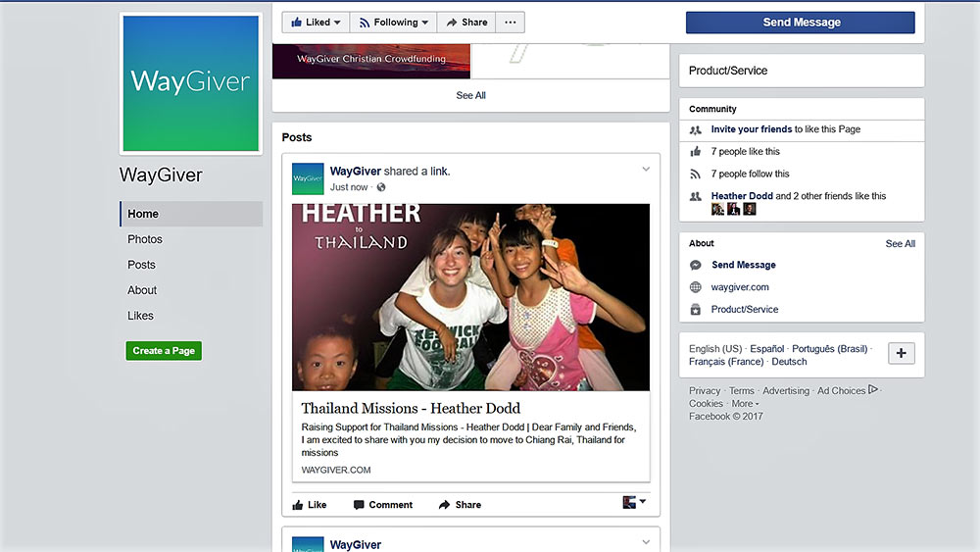Click the first friend avatar thumbnail
Image resolution: width=980 pixels, height=552 pixels.
coord(717,210)
